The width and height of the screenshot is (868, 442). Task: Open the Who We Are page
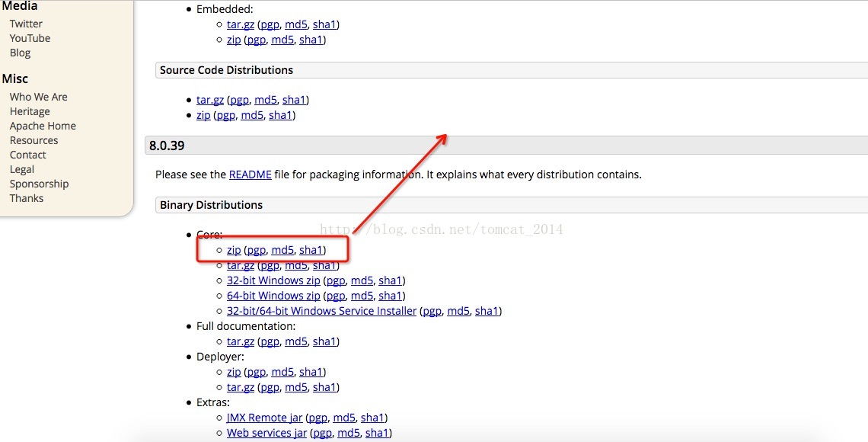coord(38,97)
